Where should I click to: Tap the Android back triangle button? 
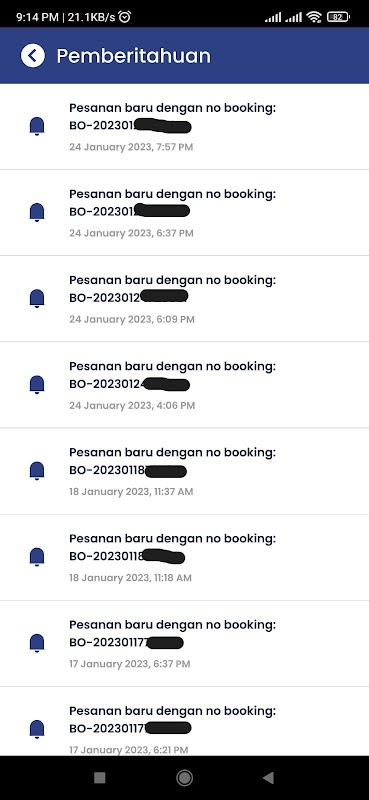click(268, 778)
